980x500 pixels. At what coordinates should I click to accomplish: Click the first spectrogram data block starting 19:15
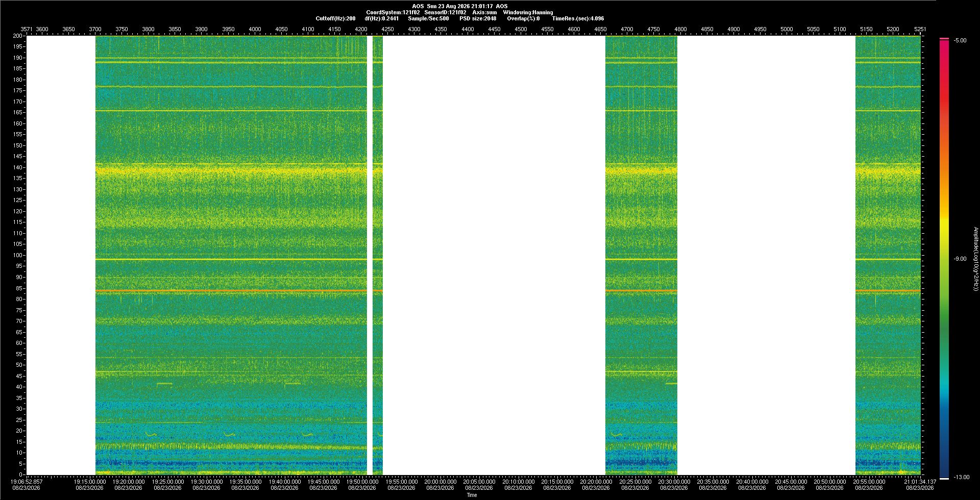coord(231,255)
